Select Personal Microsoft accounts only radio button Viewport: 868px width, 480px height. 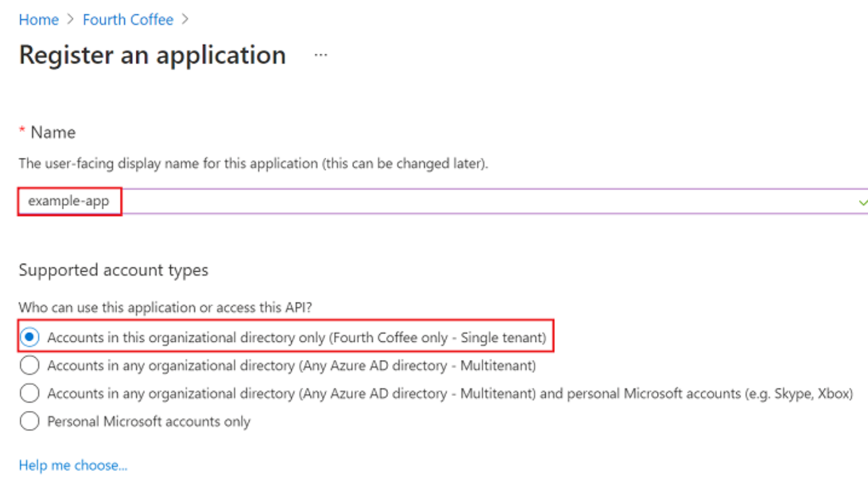pos(29,421)
